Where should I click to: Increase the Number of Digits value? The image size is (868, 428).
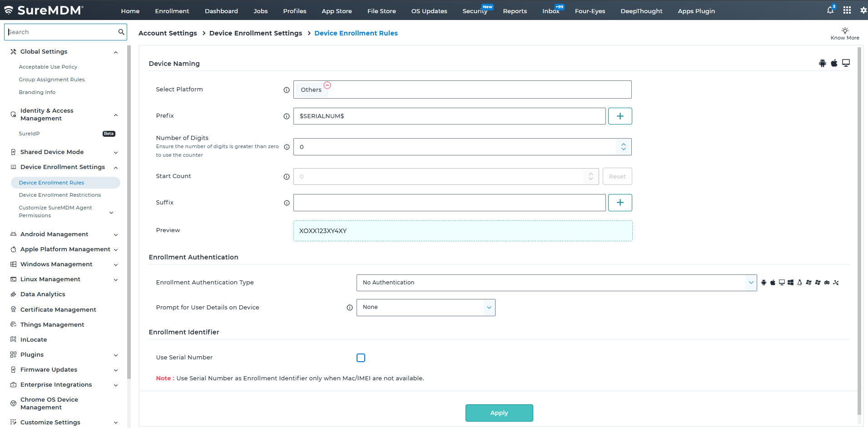pos(624,144)
